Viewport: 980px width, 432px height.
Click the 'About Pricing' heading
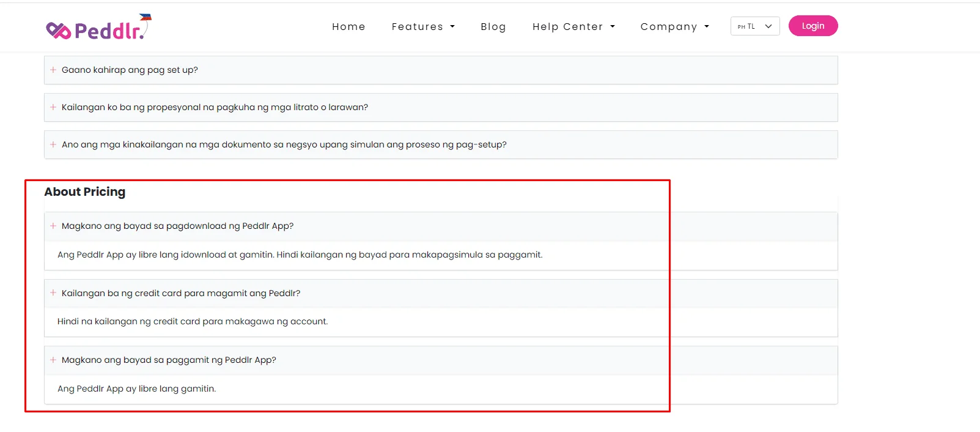(85, 192)
